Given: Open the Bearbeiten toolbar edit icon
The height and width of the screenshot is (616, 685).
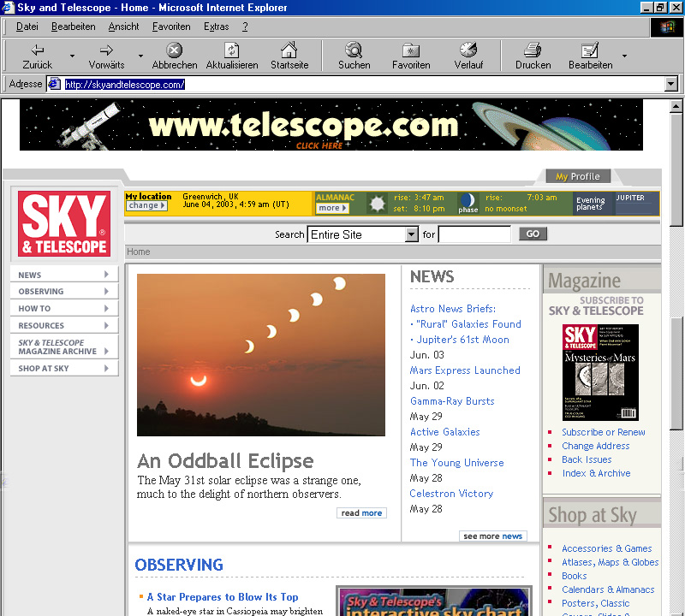Looking at the screenshot, I should pyautogui.click(x=590, y=56).
